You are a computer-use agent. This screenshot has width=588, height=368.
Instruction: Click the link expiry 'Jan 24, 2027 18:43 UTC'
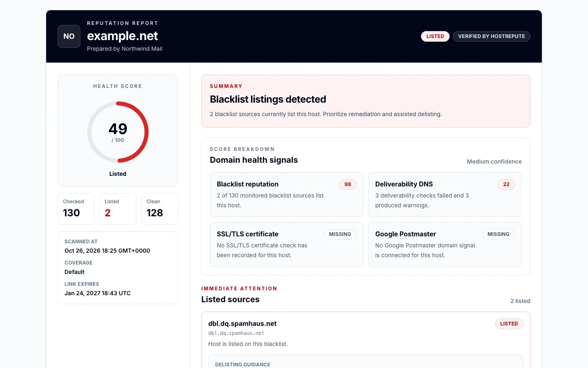click(98, 293)
